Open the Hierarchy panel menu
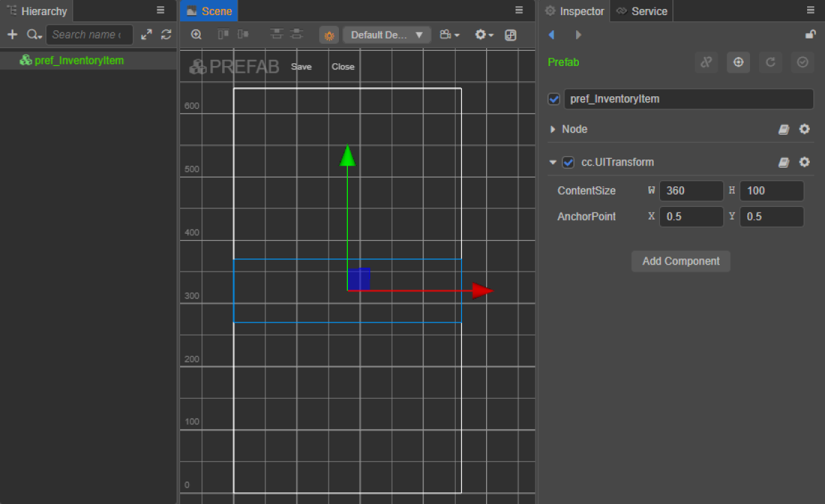The image size is (825, 504). 160,10
